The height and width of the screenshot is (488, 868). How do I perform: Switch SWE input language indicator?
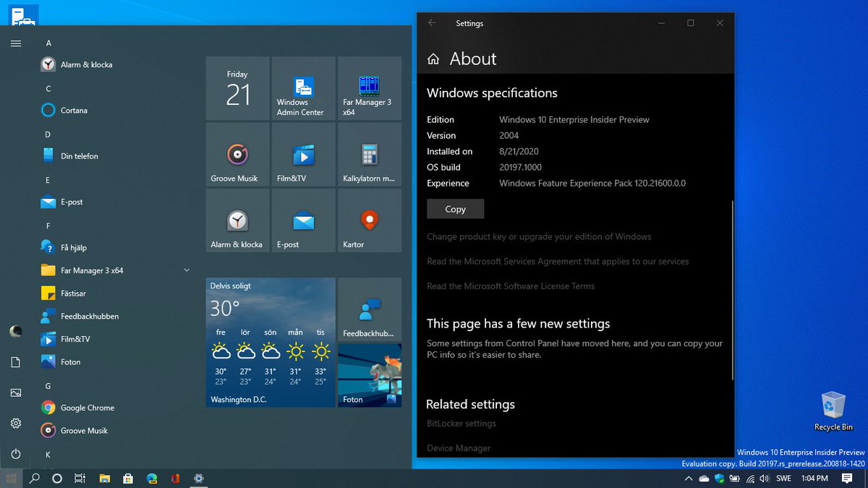(x=784, y=479)
